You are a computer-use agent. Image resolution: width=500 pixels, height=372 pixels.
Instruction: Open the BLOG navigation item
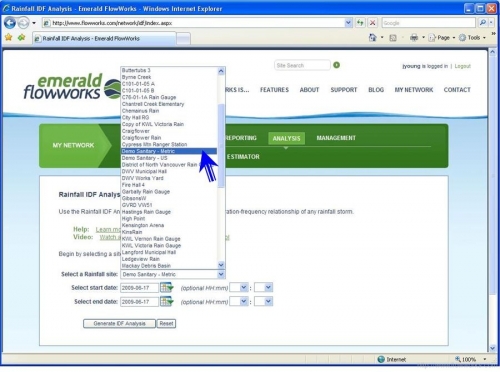(x=376, y=90)
